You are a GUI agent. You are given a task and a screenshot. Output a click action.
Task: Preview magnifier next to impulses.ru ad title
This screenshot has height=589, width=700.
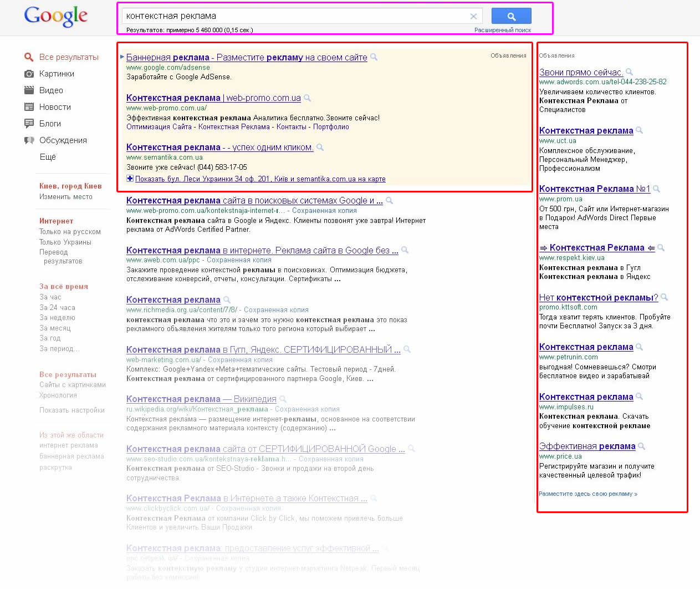(x=640, y=397)
